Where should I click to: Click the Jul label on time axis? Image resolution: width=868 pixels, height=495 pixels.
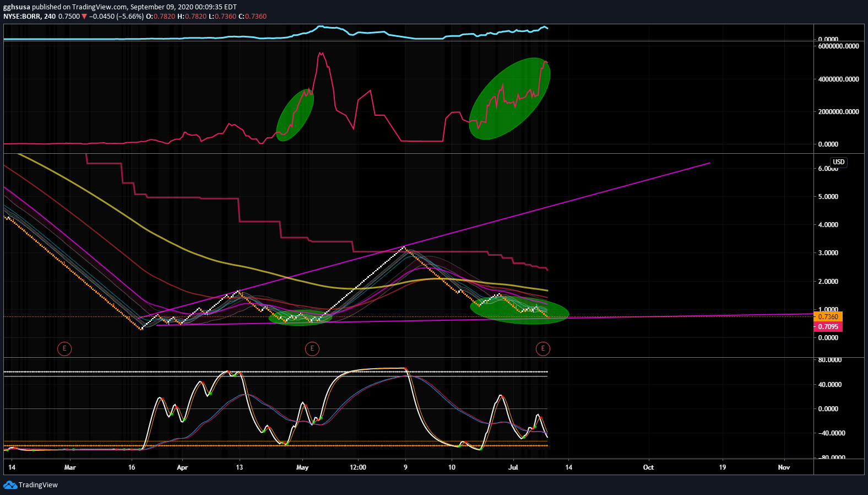(513, 467)
